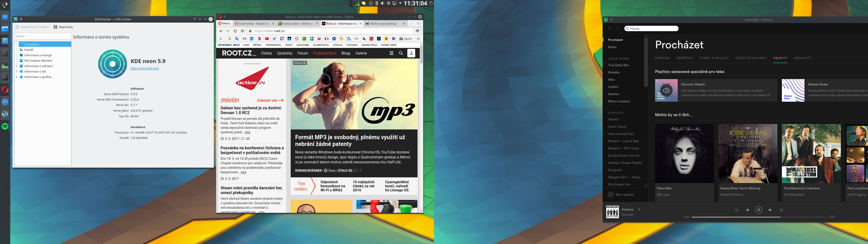Open the Opera Menu button
The width and height of the screenshot is (868, 244).
224,23
